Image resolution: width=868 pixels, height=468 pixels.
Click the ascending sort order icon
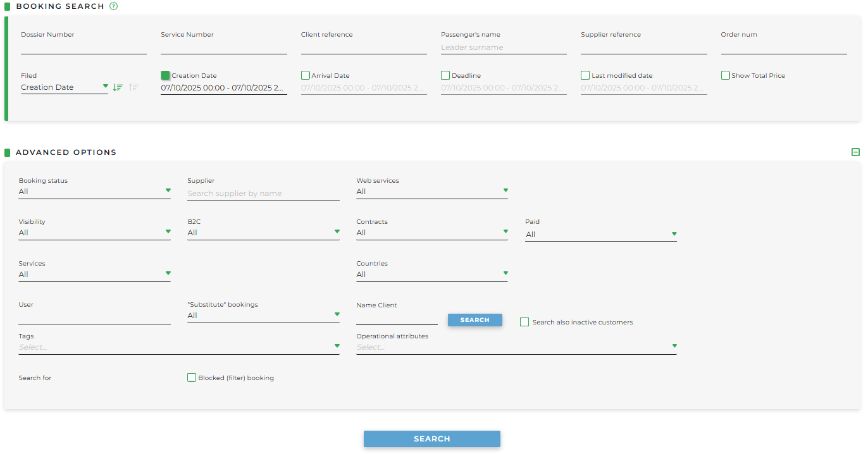133,87
